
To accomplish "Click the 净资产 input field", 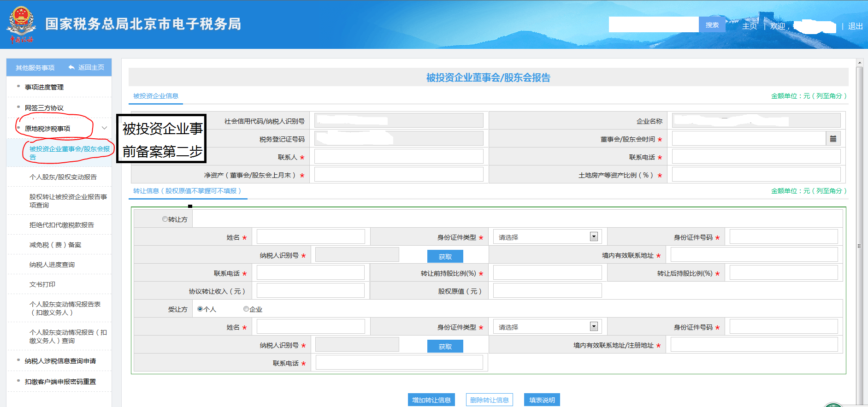I will coord(399,175).
